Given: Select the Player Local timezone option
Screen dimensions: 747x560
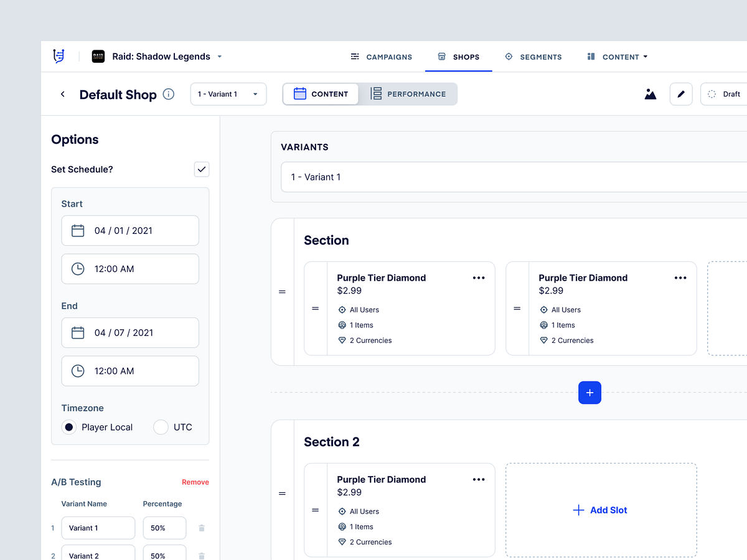Looking at the screenshot, I should (x=68, y=427).
